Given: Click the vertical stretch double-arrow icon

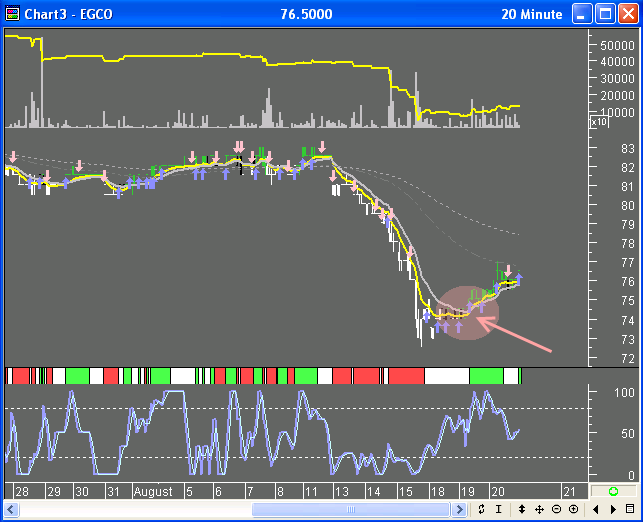Looking at the screenshot, I should 522,509.
